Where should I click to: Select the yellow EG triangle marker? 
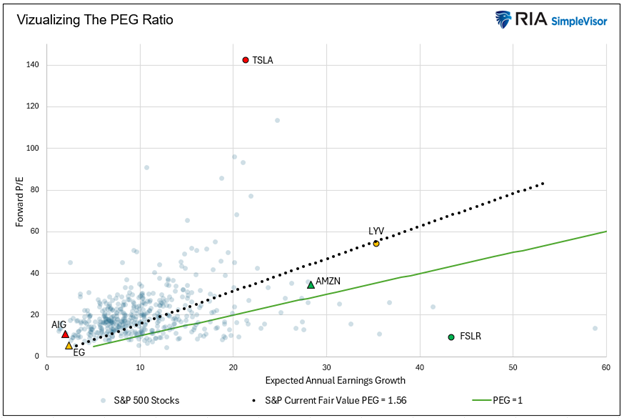tap(69, 346)
